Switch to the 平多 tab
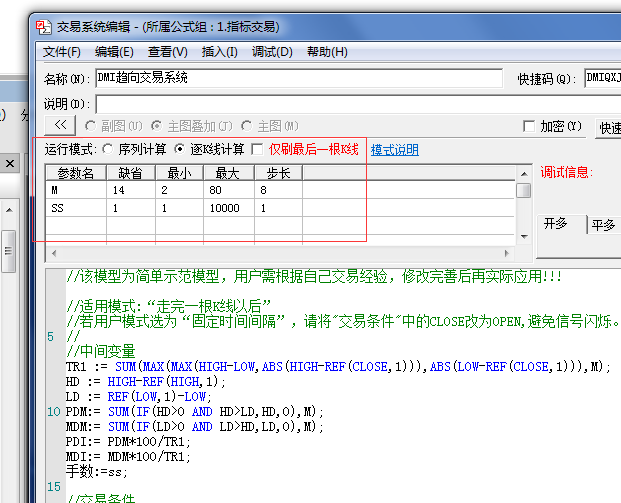This screenshot has width=621, height=503. pos(603,224)
